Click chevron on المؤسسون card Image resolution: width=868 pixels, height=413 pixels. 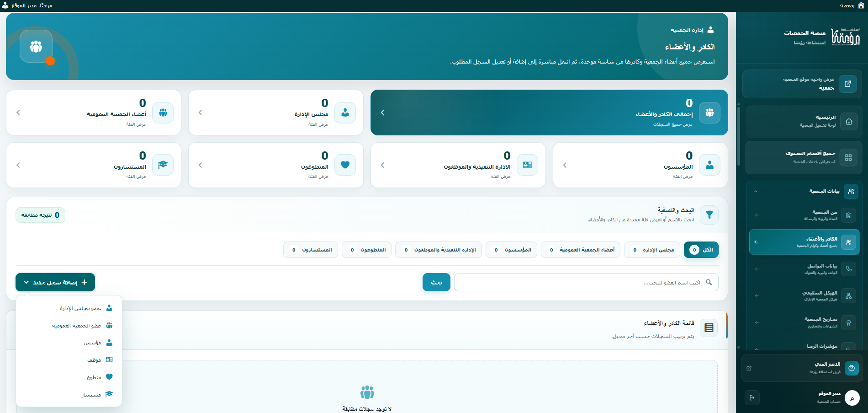click(x=565, y=165)
